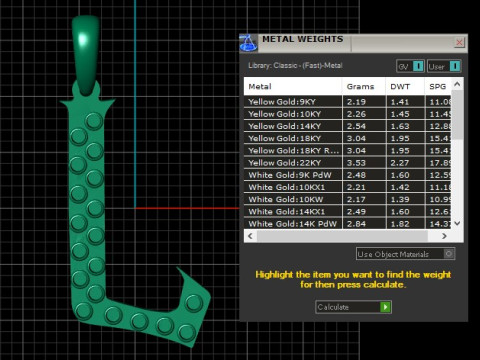The width and height of the screenshot is (480, 360).
Task: Click the 2.48 grams value
Action: (x=356, y=175)
